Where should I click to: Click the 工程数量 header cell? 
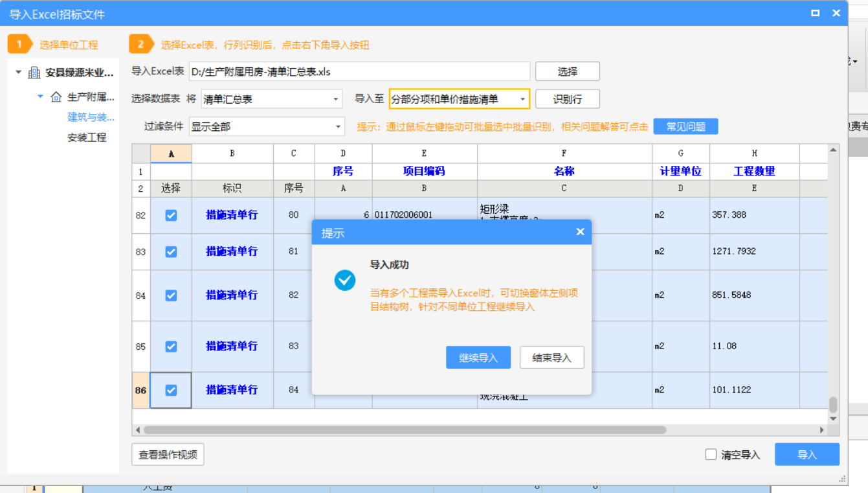coord(755,171)
